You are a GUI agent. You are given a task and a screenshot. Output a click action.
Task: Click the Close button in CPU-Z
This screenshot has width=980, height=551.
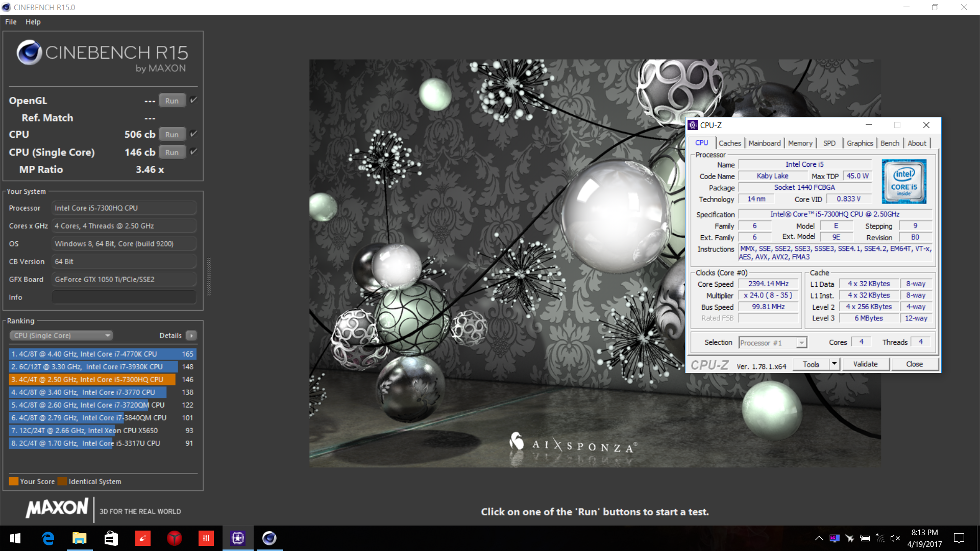[x=914, y=364]
